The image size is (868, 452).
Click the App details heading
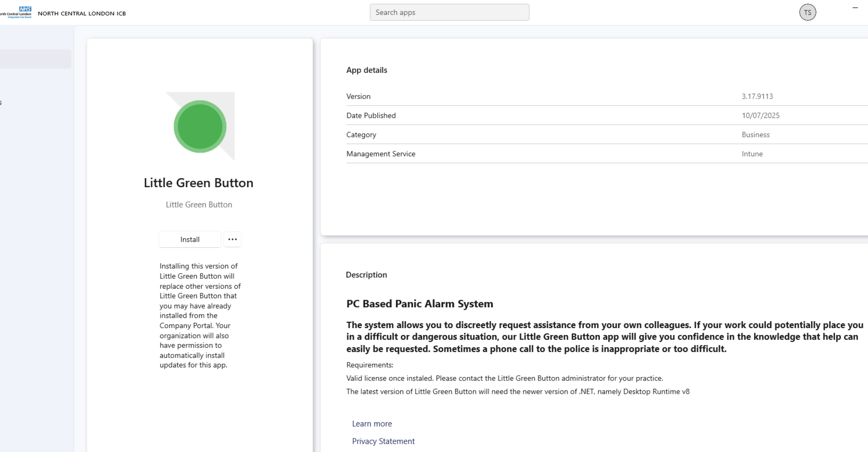pos(366,71)
